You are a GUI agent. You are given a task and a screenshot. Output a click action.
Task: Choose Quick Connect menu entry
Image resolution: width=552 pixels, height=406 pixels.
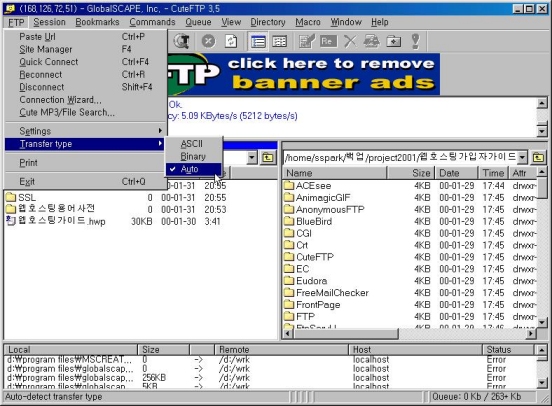tap(84, 62)
